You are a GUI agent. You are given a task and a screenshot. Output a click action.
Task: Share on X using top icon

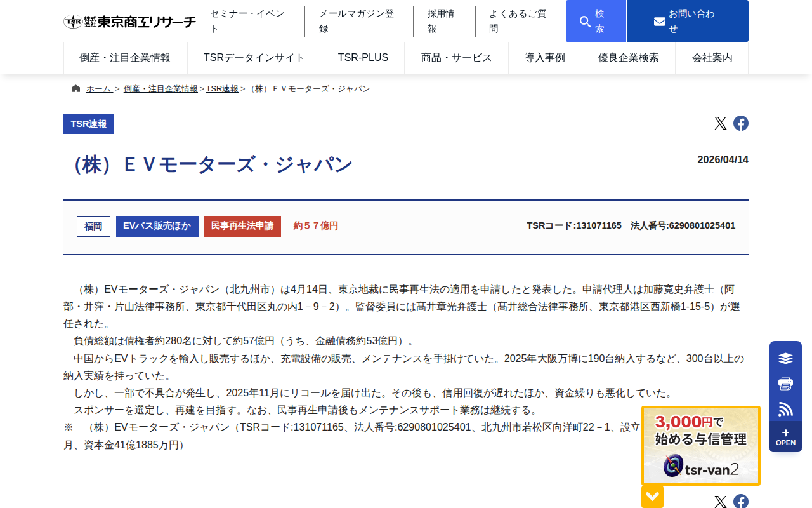coord(721,123)
